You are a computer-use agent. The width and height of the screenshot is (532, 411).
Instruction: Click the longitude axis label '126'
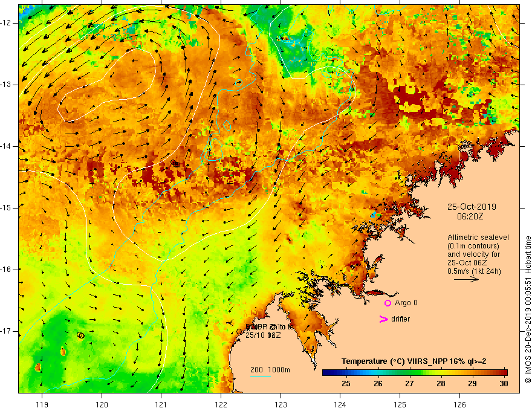459,405
